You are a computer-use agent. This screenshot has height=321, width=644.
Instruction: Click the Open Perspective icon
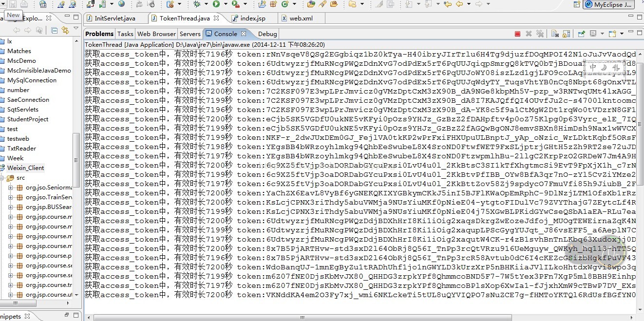click(577, 4)
